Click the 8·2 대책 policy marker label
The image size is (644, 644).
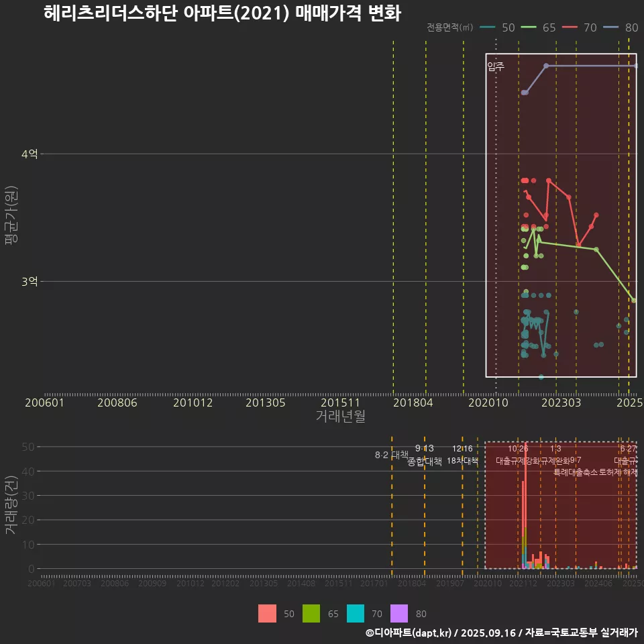tap(391, 455)
